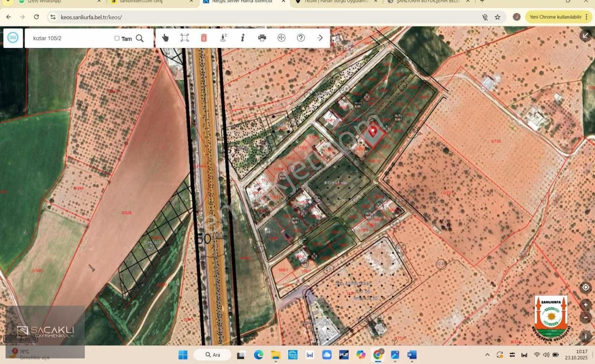The image size is (595, 364).
Task: Click the magnifier search icon
Action: (140, 38)
